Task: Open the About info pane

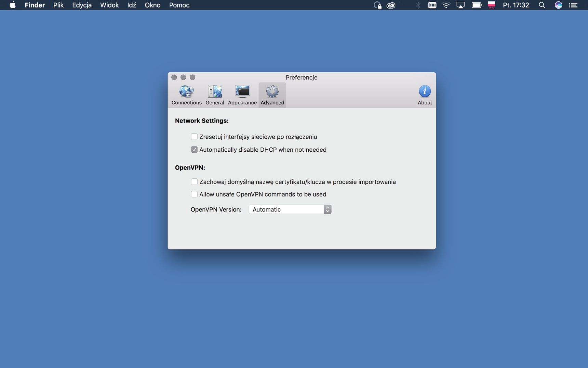Action: click(x=425, y=95)
